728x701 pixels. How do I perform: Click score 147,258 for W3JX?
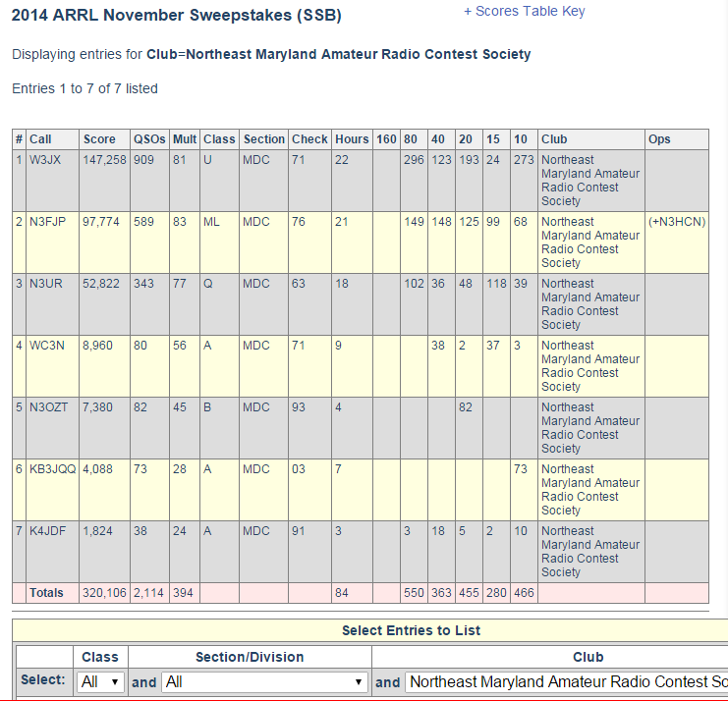104,160
